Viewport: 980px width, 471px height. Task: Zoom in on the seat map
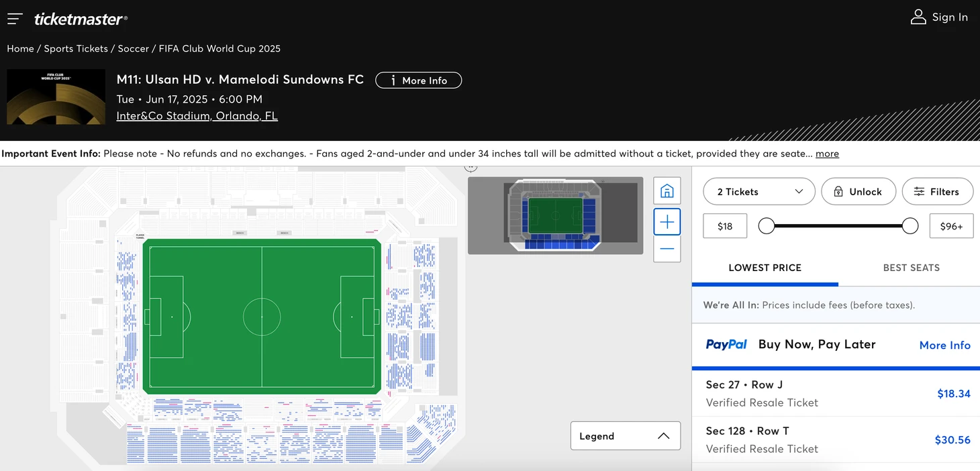pos(667,222)
